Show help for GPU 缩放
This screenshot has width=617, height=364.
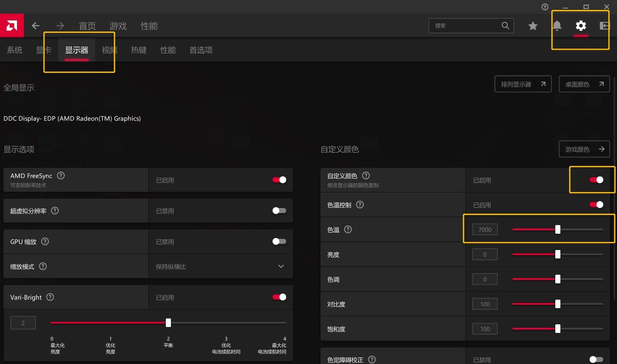(45, 242)
